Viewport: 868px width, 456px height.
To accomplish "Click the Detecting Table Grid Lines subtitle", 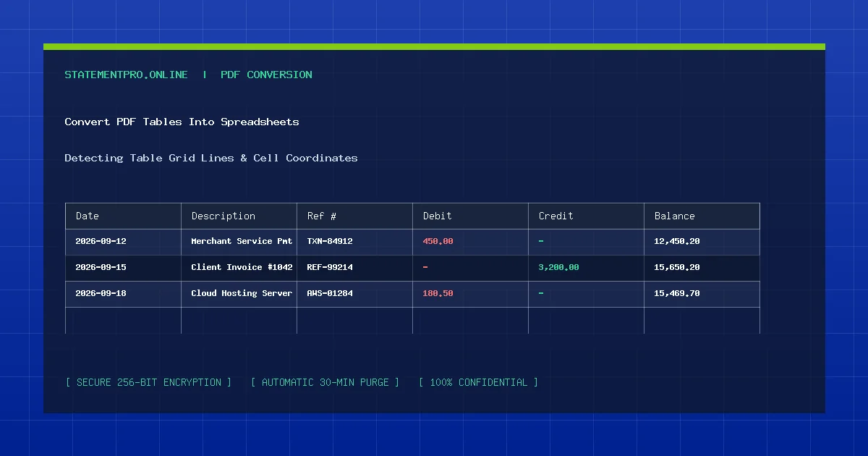I will click(x=211, y=158).
